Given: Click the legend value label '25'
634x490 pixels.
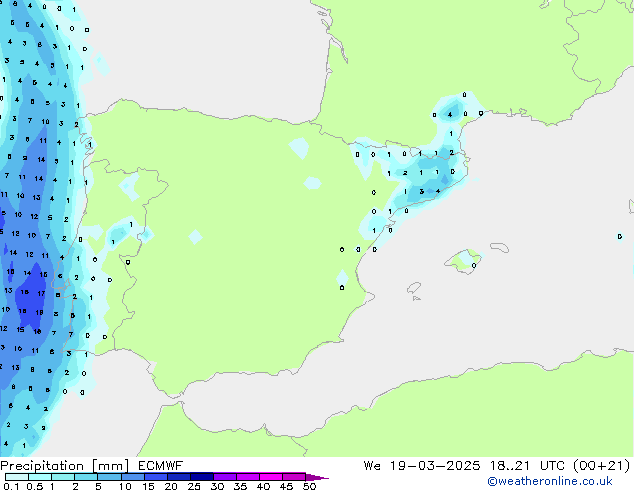Looking at the screenshot, I should pyautogui.click(x=194, y=486).
